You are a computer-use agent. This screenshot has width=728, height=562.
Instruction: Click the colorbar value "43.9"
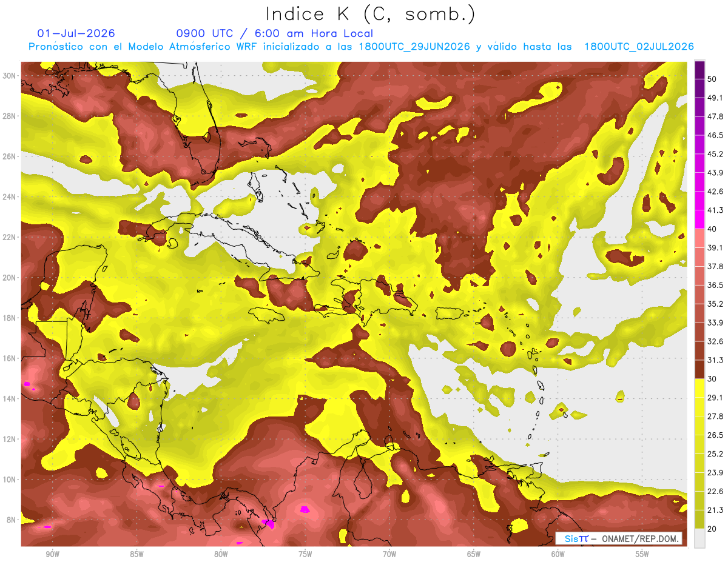714,173
